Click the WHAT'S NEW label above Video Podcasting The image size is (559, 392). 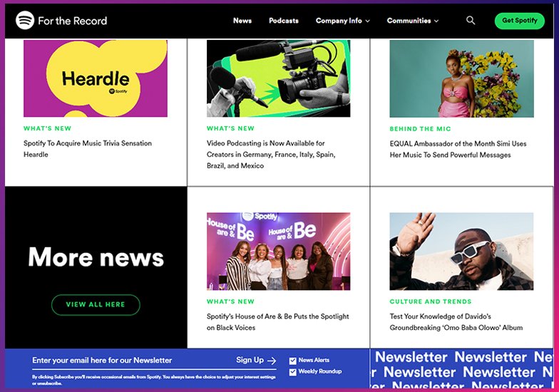(231, 128)
